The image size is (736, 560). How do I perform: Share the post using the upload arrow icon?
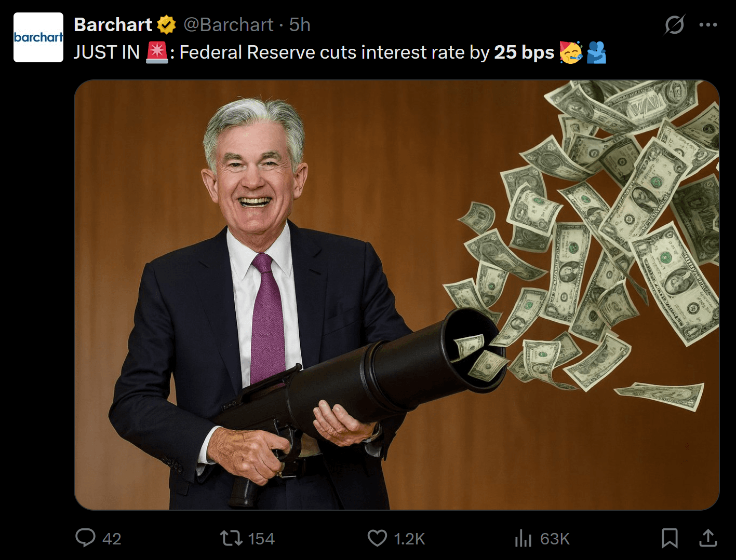708,538
